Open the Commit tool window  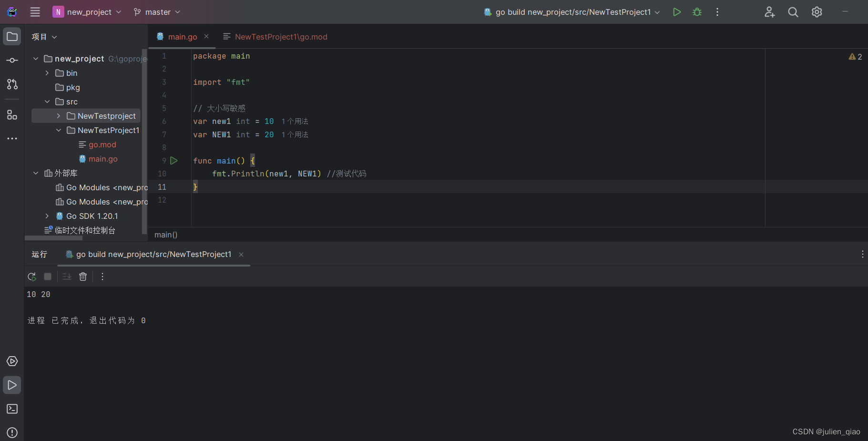(x=12, y=61)
